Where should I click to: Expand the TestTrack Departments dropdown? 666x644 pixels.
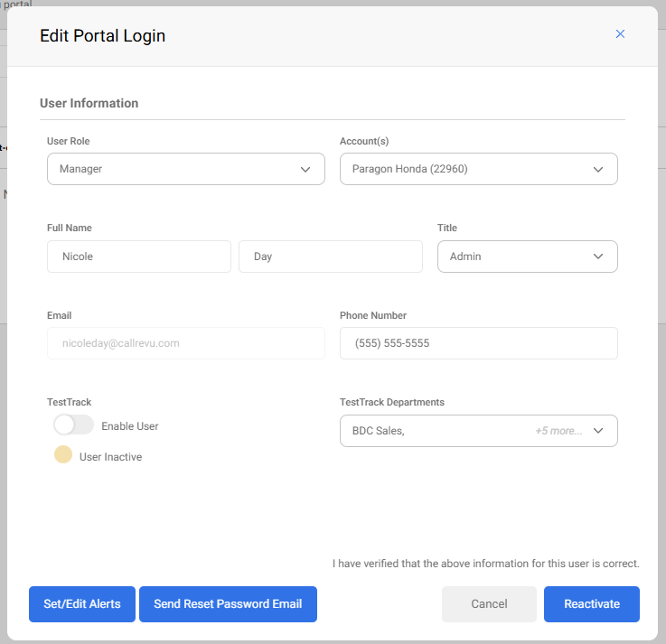point(479,431)
